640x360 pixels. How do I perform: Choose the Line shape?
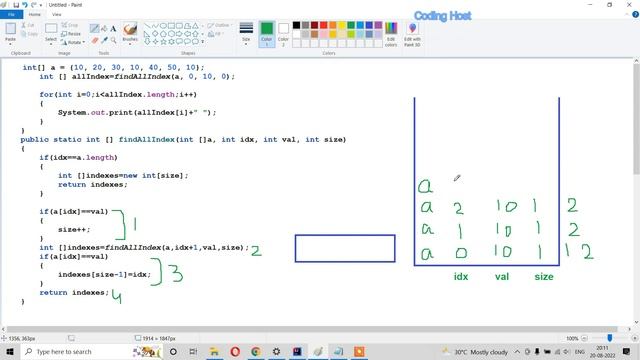[147, 26]
